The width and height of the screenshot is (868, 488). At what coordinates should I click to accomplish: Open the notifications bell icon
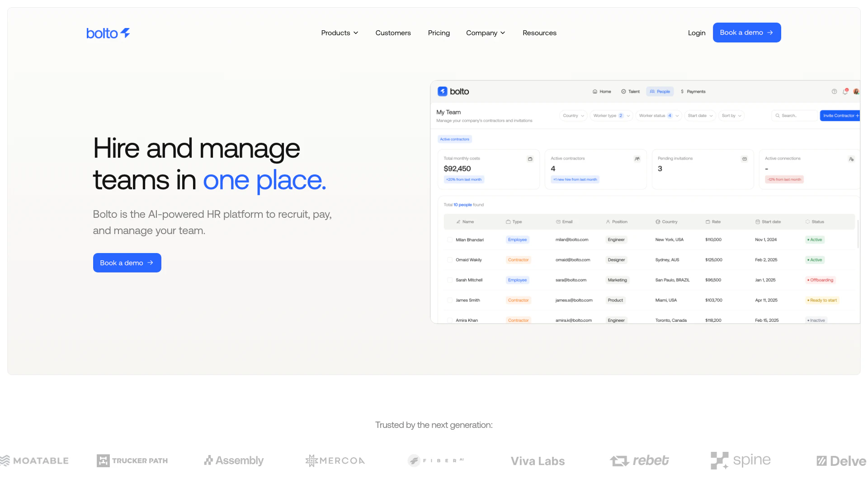tap(845, 91)
